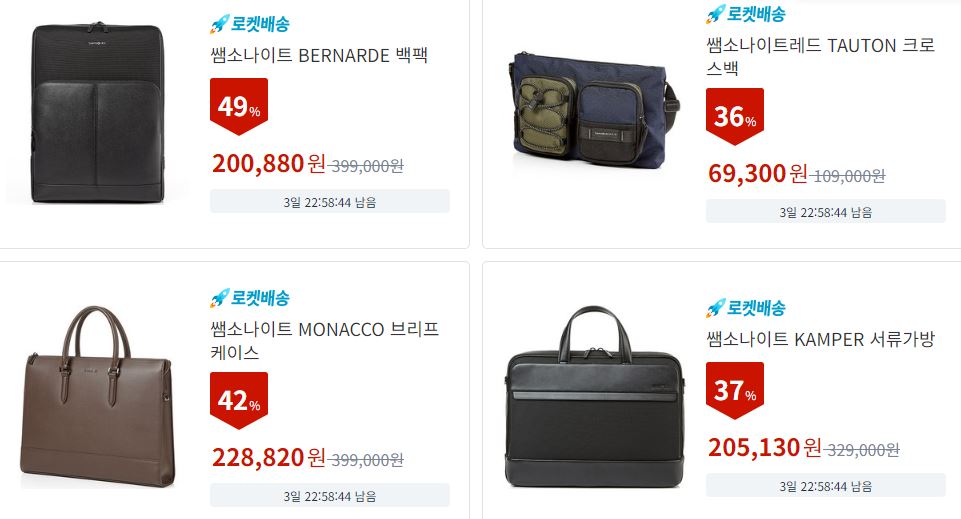This screenshot has width=961, height=519.
Task: Click the 36% discount badge
Action: (735, 116)
